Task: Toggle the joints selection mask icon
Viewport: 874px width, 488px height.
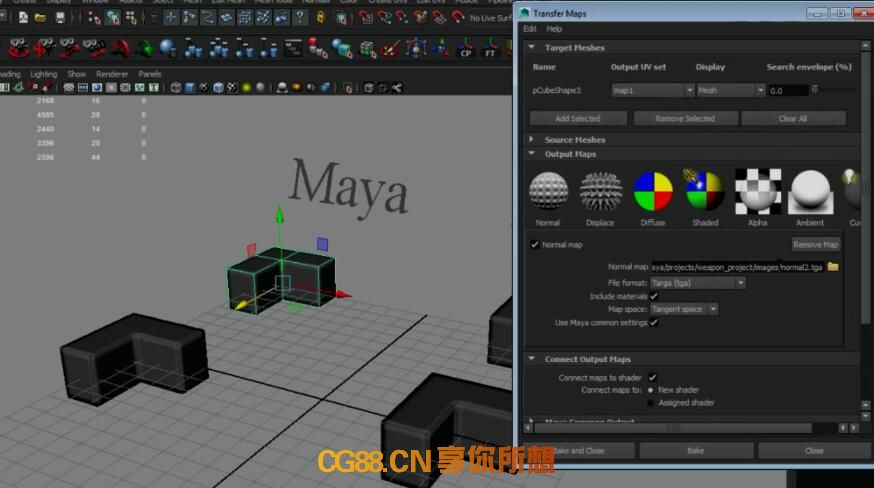Action: (x=190, y=18)
